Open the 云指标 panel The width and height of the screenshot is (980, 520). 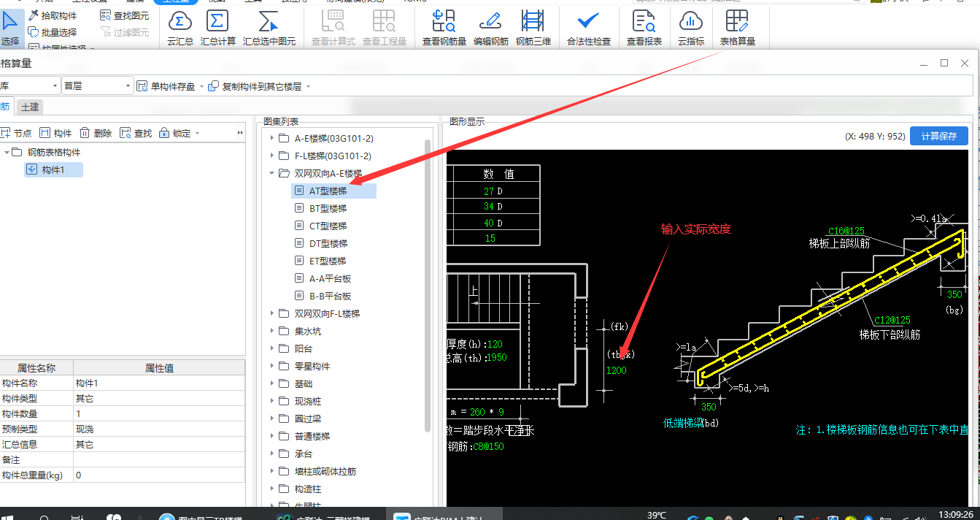point(690,28)
